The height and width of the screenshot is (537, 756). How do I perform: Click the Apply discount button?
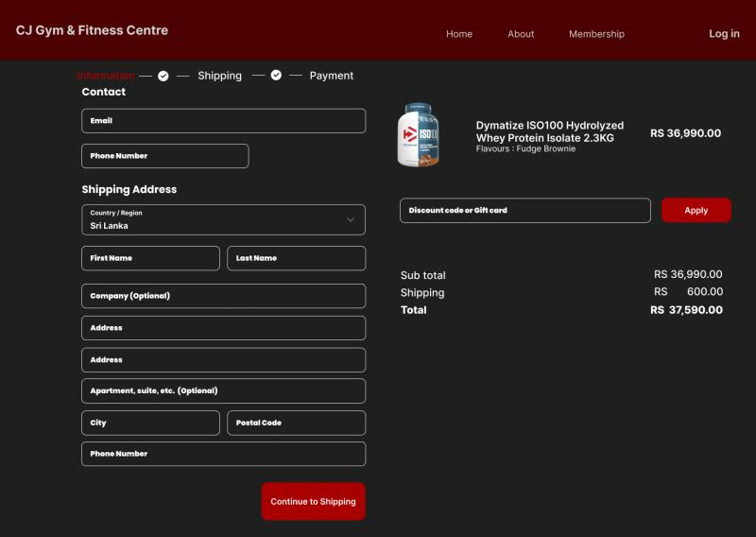[696, 210]
